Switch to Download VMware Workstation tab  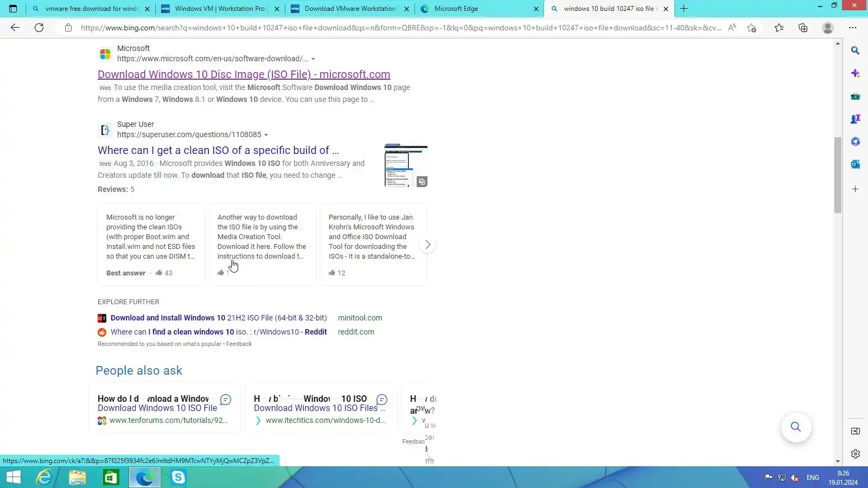(x=349, y=9)
